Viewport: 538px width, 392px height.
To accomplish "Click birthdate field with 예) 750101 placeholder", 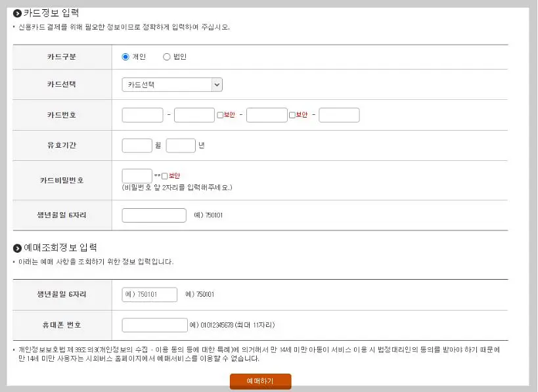I will pyautogui.click(x=150, y=295).
